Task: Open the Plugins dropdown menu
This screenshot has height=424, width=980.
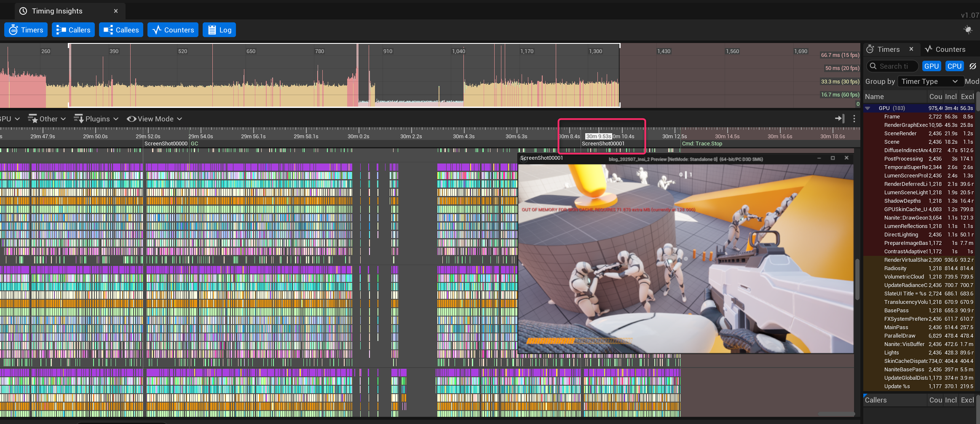Action: 96,119
